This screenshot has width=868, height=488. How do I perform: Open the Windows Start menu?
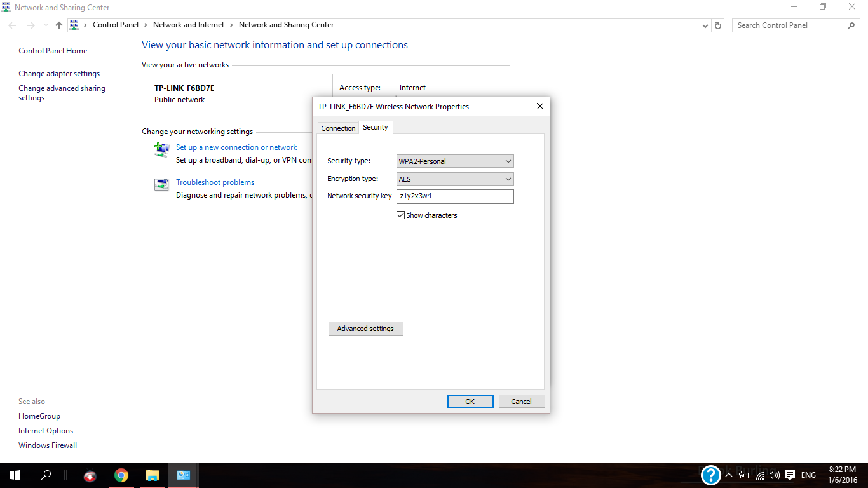(x=15, y=475)
